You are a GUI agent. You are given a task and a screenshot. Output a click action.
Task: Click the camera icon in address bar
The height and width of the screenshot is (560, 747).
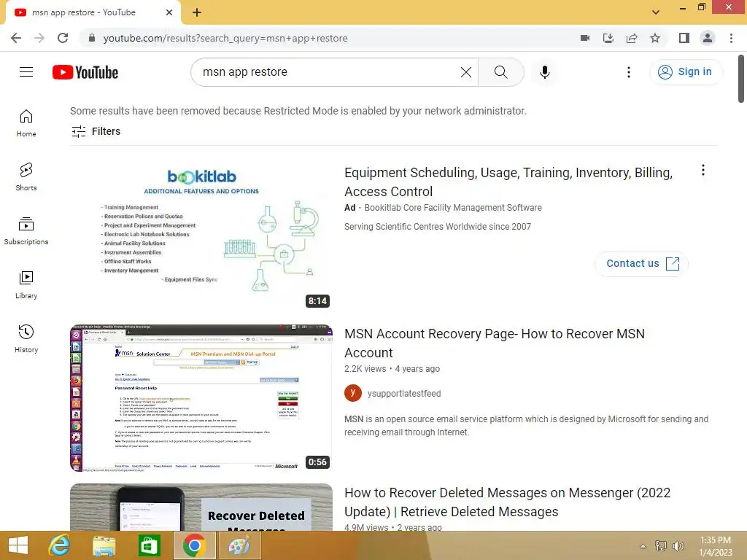[585, 38]
